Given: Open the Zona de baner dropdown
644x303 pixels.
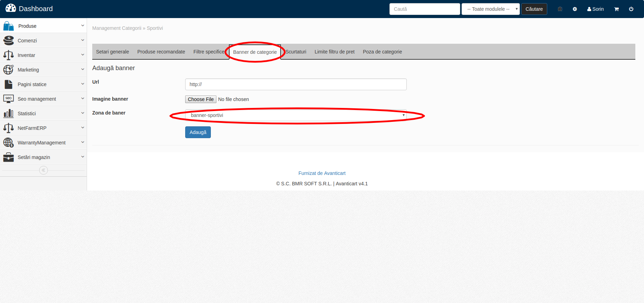Looking at the screenshot, I should [x=296, y=115].
